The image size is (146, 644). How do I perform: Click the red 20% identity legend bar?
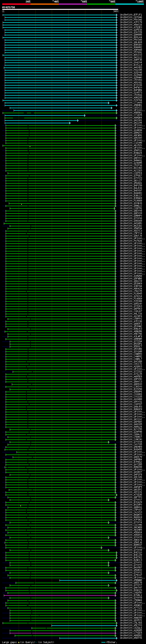click(x=16, y=4)
